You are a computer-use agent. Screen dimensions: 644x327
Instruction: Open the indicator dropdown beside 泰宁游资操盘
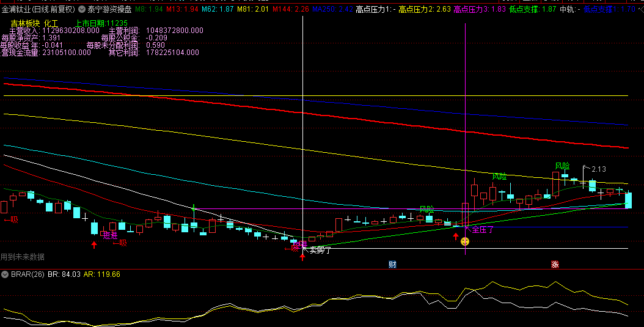[82, 9]
